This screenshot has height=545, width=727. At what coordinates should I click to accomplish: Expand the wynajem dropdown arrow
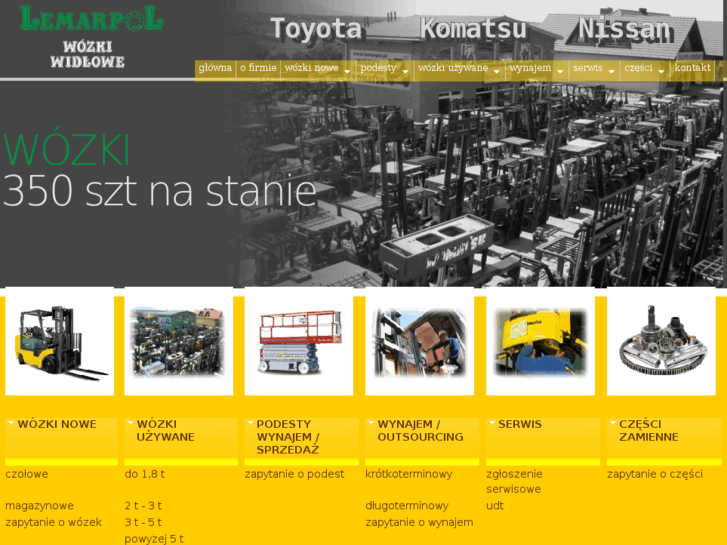pos(560,71)
